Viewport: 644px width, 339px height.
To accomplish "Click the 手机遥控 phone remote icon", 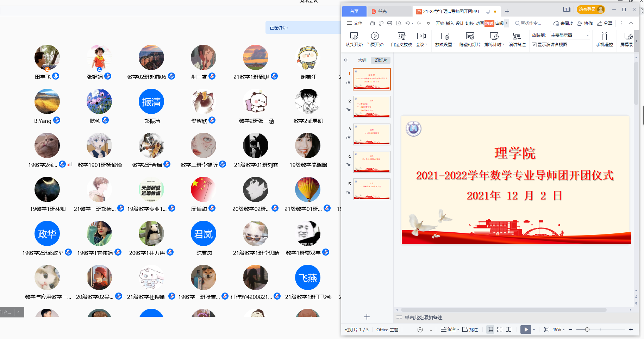I will 604,36.
